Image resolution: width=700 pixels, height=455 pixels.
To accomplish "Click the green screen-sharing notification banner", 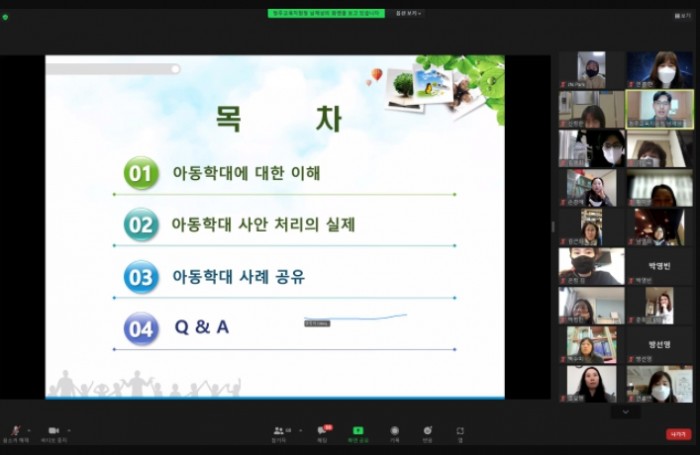I will pos(326,13).
